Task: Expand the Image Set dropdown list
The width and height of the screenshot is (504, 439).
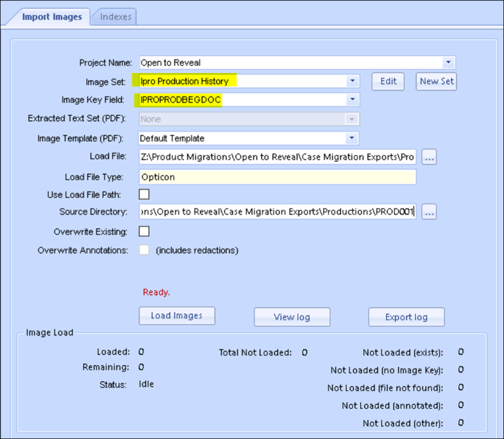Action: coord(354,81)
